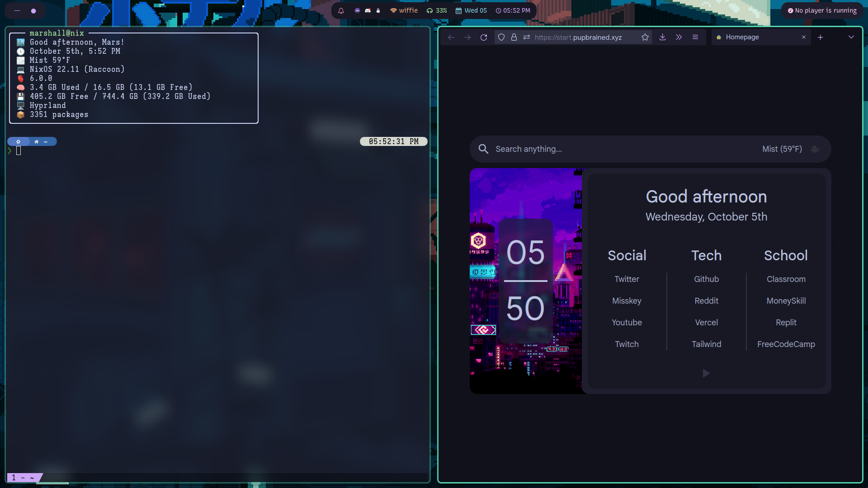The image size is (868, 488).
Task: Click the 05:52 PM clock in the top bar
Action: tap(513, 10)
